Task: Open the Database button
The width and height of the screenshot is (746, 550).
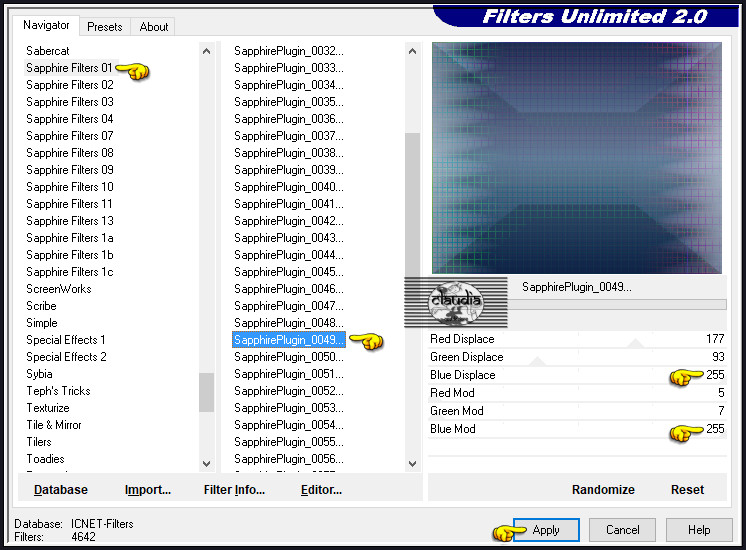Action: (61, 490)
